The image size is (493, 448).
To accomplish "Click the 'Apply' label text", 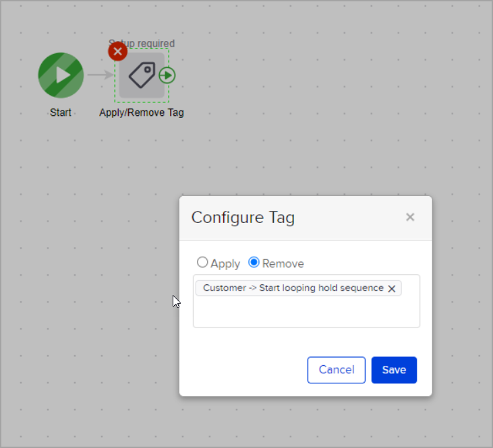I will (x=225, y=263).
